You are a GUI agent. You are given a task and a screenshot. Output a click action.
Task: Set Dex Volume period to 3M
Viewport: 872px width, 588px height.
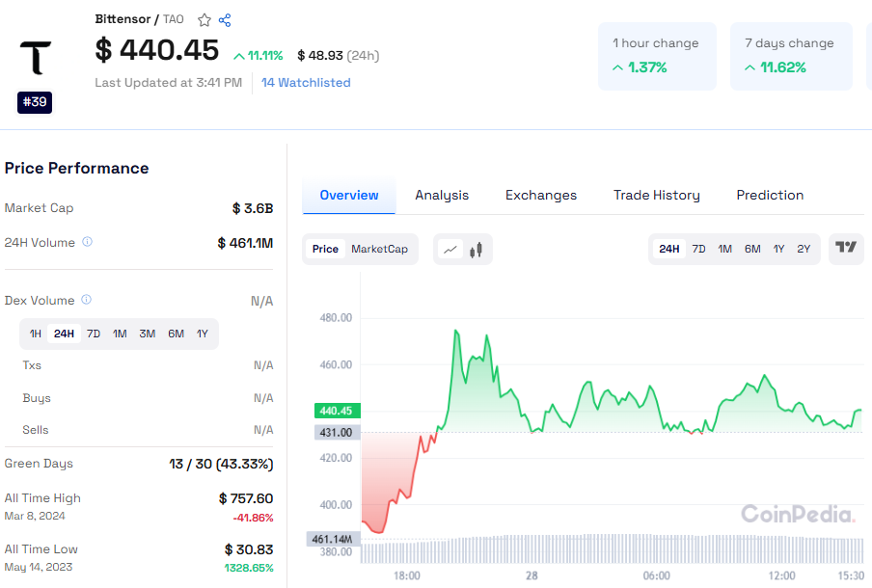click(147, 334)
